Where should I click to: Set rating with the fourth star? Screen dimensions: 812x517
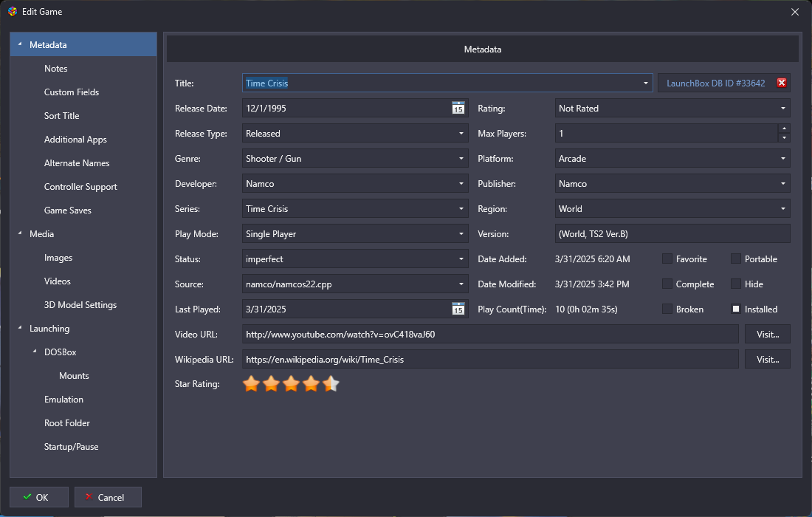(311, 384)
